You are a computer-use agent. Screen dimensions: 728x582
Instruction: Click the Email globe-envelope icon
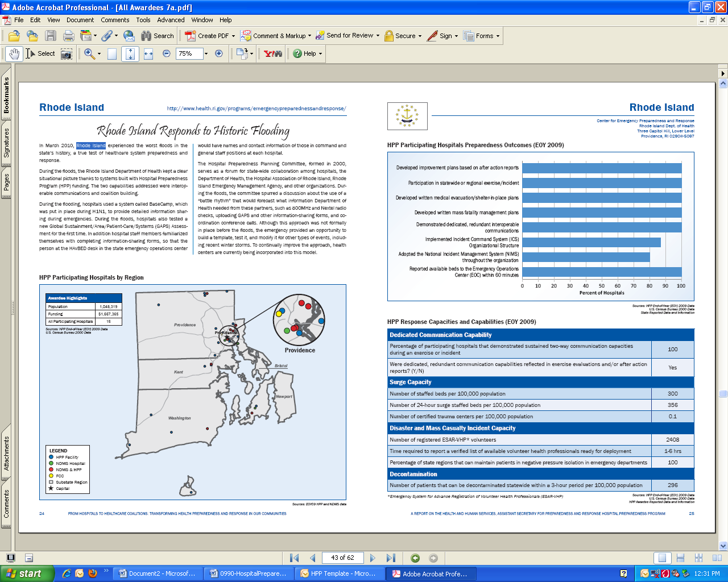coord(129,36)
